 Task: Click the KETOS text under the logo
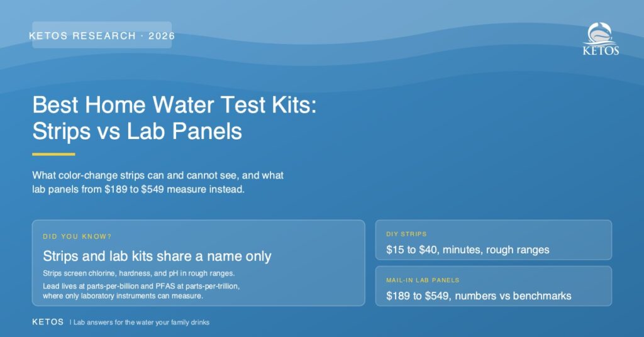coord(601,50)
